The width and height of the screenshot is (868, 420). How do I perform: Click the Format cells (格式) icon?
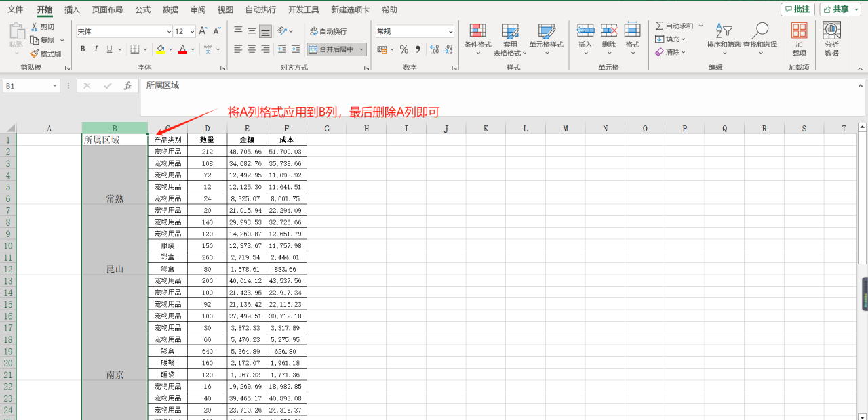(x=632, y=30)
